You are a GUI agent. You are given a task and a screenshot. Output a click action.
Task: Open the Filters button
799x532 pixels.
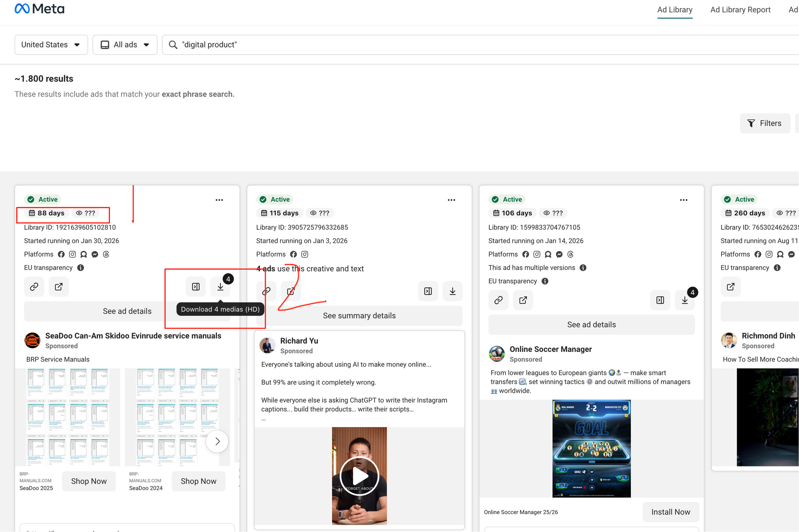[765, 123]
